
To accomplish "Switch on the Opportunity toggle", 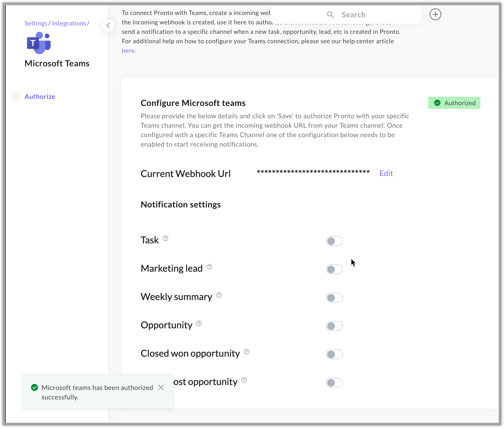I will (334, 326).
